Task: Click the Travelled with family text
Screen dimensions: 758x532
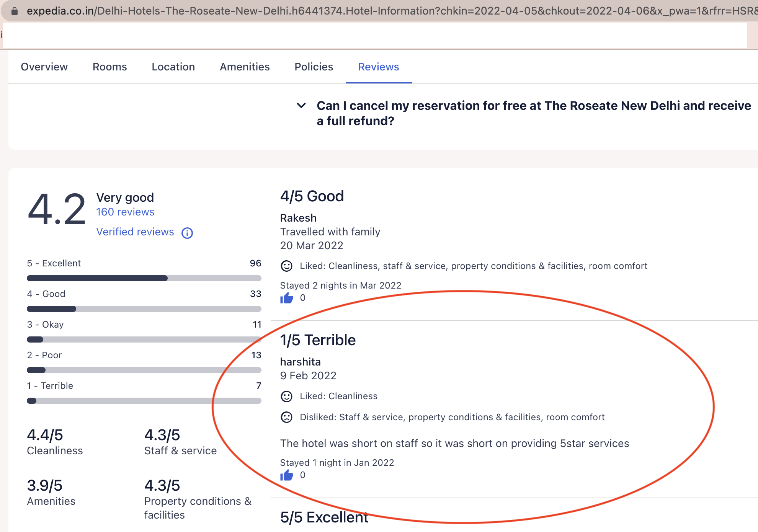Action: (330, 232)
